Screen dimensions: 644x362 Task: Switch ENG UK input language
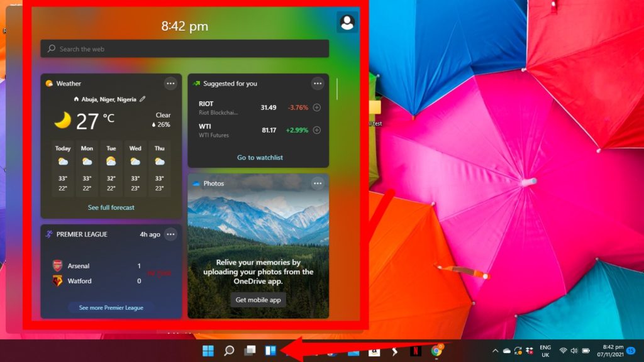[545, 351]
